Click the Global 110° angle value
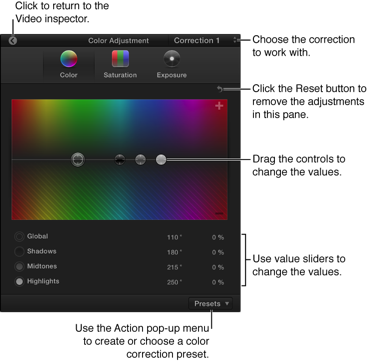The width and height of the screenshot is (375, 363). [x=174, y=237]
